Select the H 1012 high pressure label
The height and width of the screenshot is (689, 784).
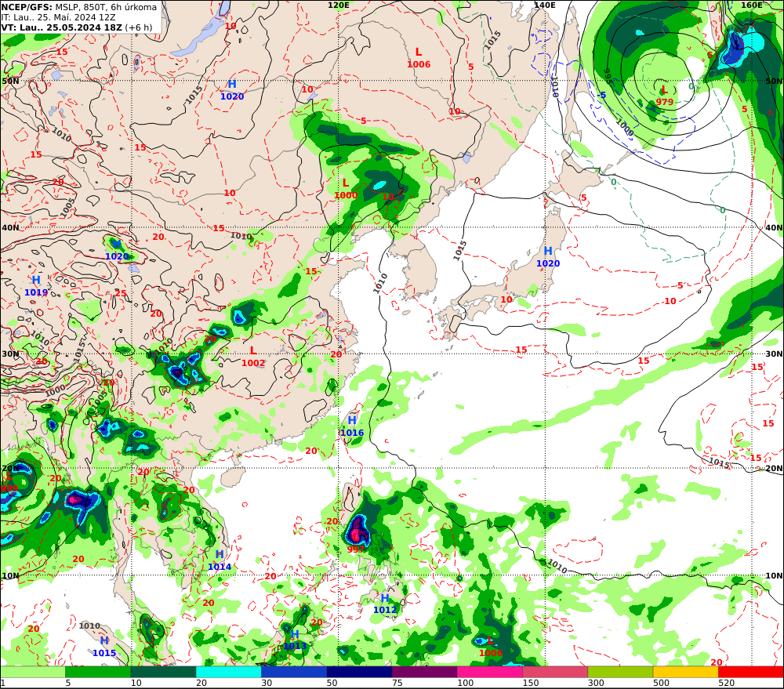[x=385, y=604]
